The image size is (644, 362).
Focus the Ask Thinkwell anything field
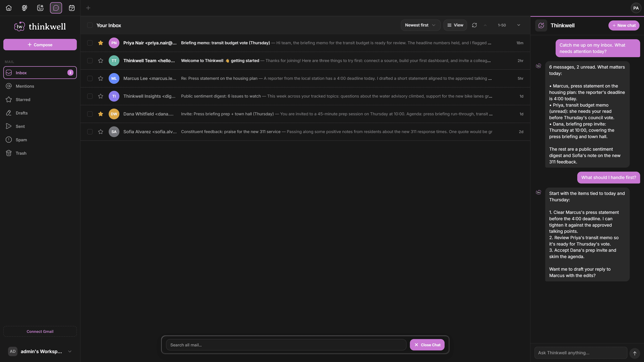[580, 353]
